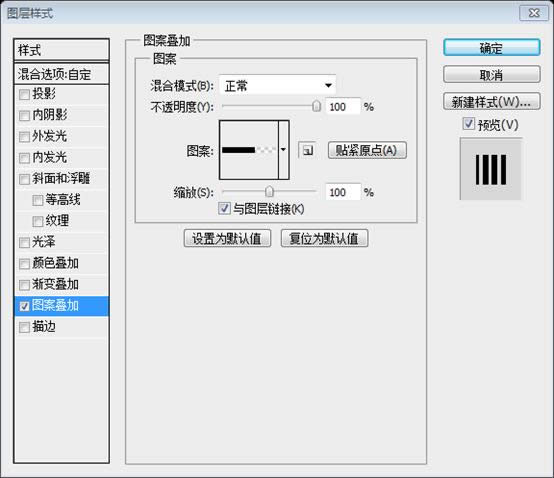Open 混合选项:自定 settings
The height and width of the screenshot is (478, 554).
coord(61,74)
